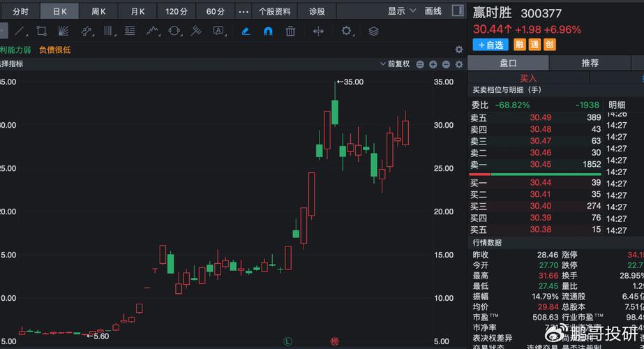Screen dimensions: 644x349
Task: Open the 个股资料 tab
Action: (x=274, y=11)
